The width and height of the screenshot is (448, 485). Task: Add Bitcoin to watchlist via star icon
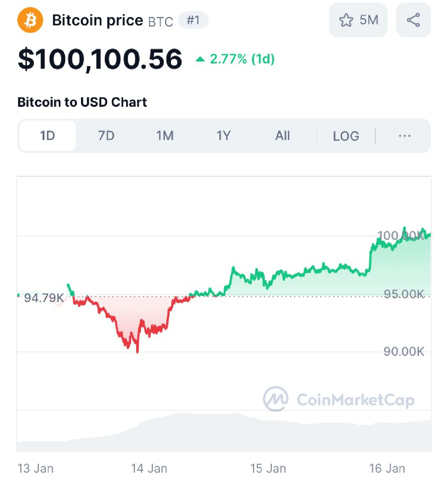pyautogui.click(x=346, y=20)
